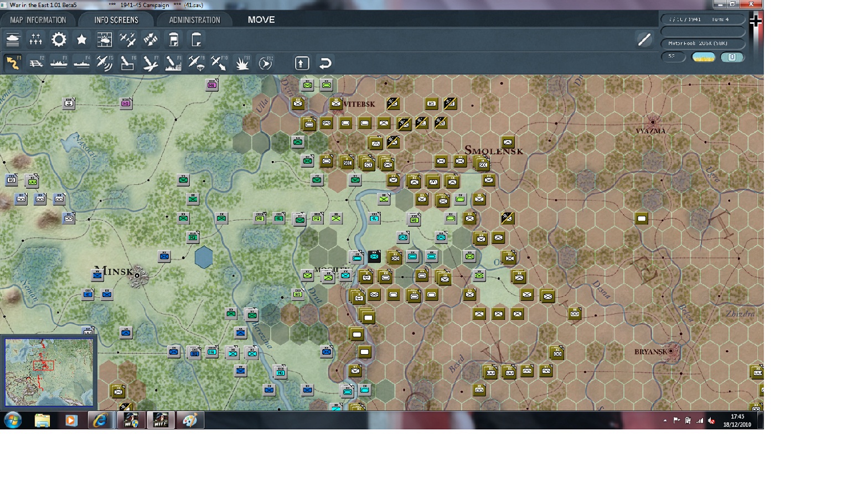Switch to the Map Information tab

(38, 20)
